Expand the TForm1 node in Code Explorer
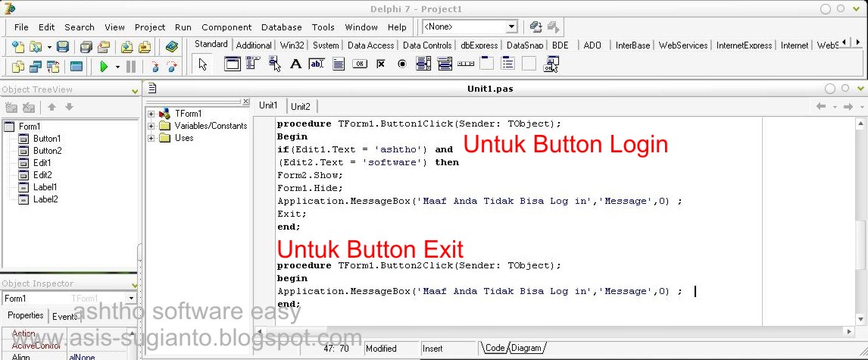 151,114
